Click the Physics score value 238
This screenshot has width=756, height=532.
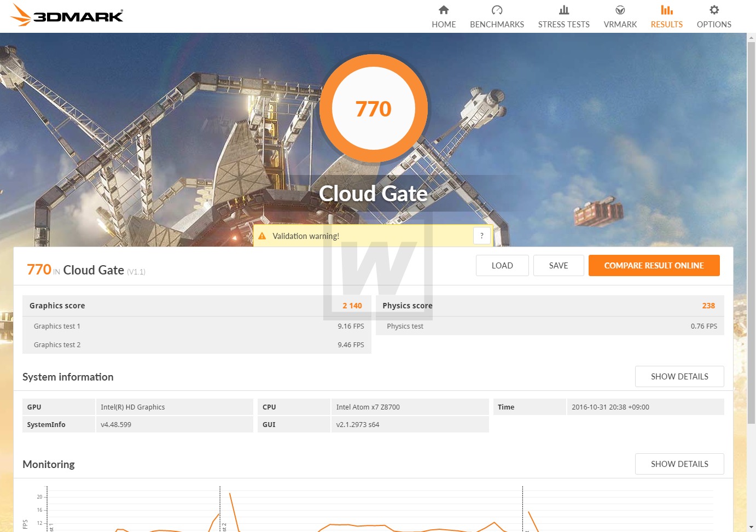[708, 306]
